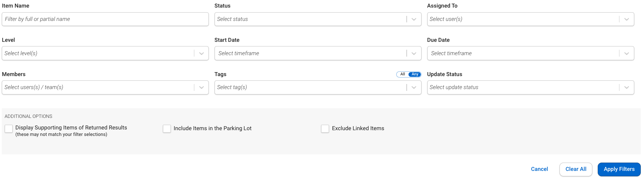
Task: Tick the Exclude Linked Items checkbox
Action: coord(325,129)
